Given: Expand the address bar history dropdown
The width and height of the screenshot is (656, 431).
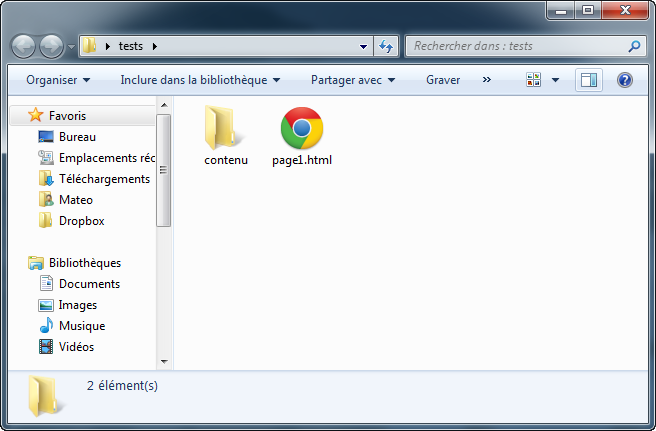Looking at the screenshot, I should [364, 46].
